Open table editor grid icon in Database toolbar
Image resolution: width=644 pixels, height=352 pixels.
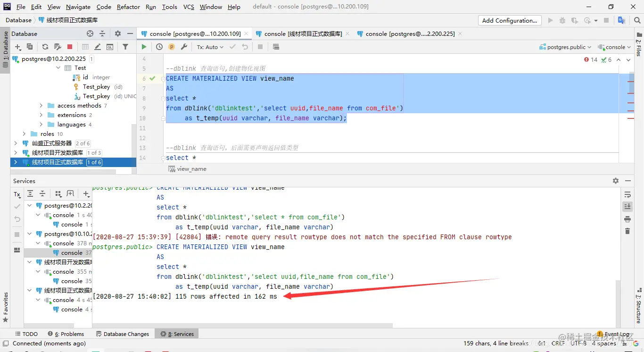(x=85, y=47)
